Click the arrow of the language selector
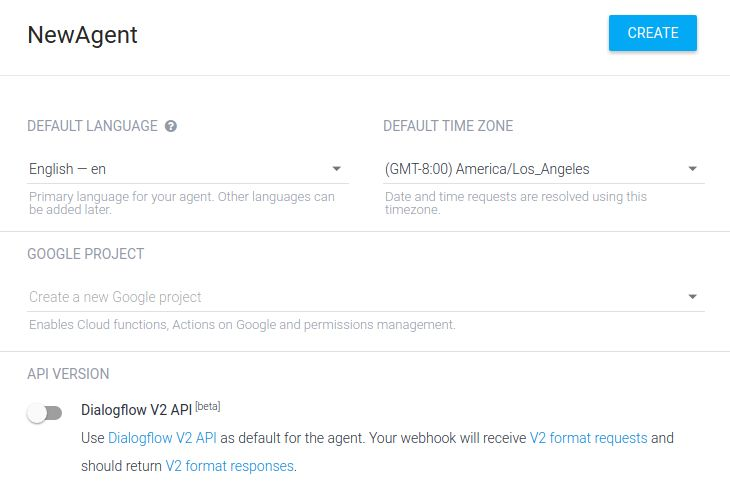730x497 pixels. click(337, 169)
